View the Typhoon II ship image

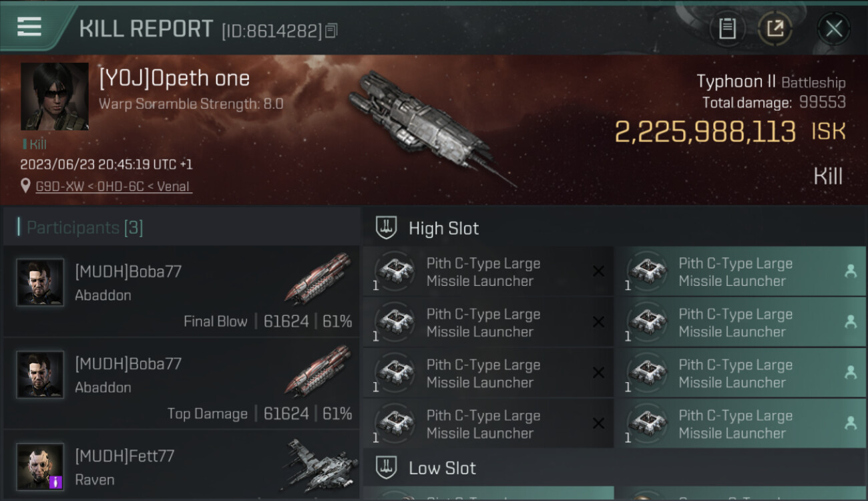(x=427, y=127)
